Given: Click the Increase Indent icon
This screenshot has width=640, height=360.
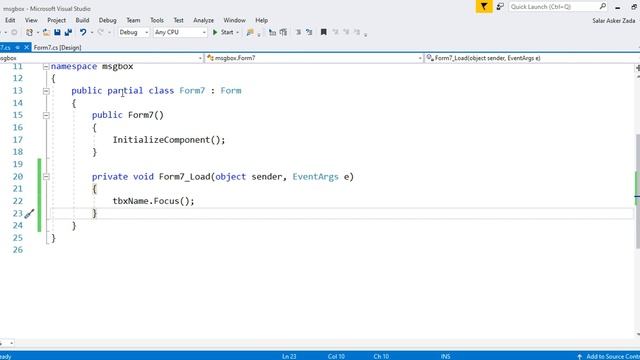Looking at the screenshot, I should 283,32.
